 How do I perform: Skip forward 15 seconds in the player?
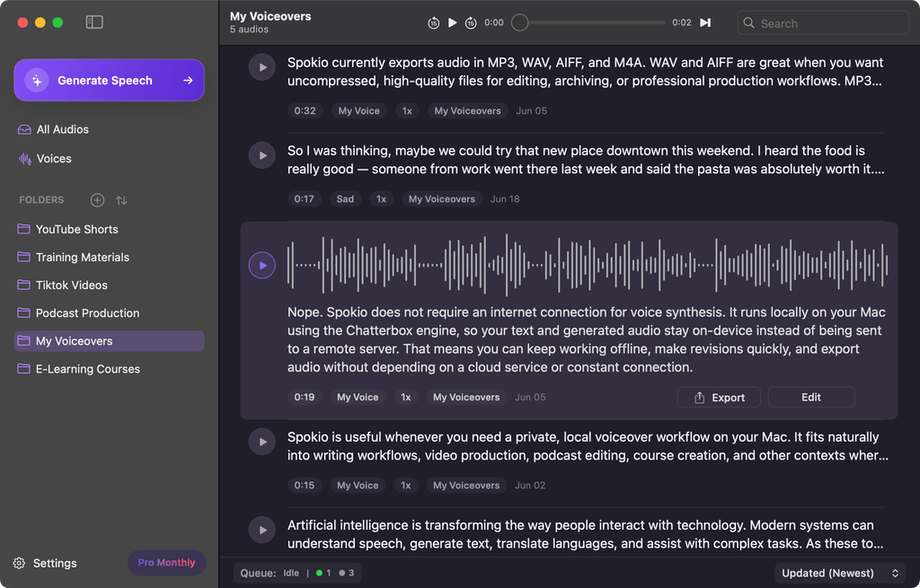point(471,22)
